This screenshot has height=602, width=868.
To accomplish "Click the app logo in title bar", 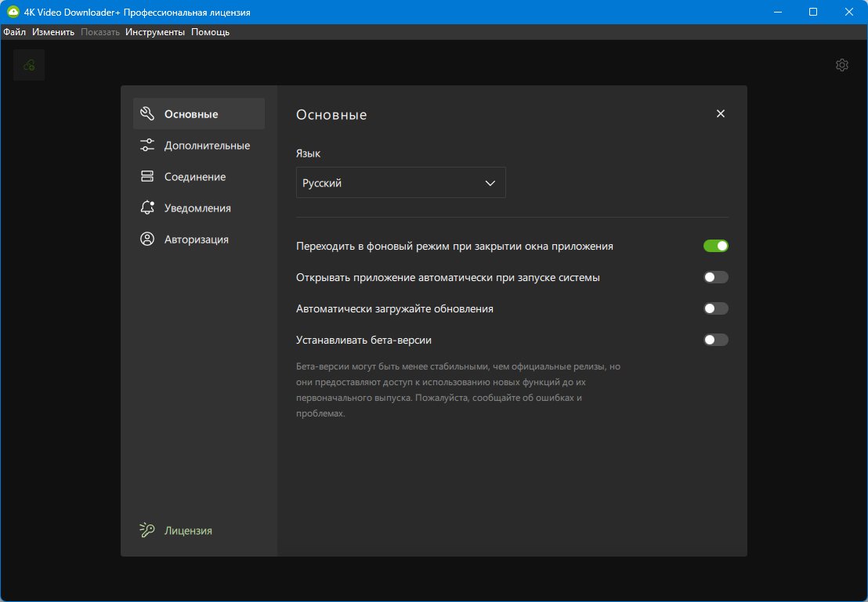I will [13, 12].
